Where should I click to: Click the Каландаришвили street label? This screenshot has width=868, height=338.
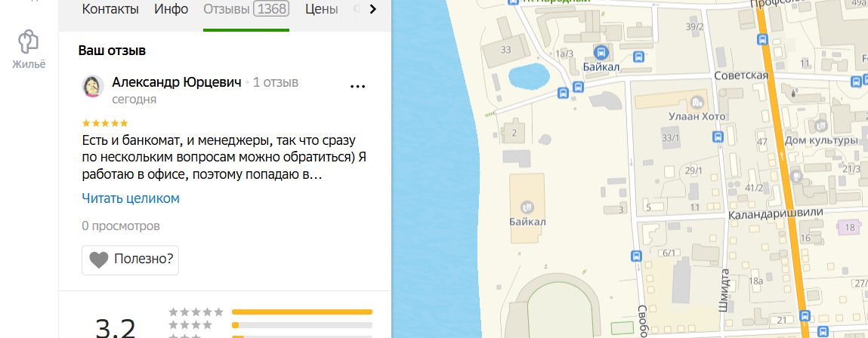point(777,214)
